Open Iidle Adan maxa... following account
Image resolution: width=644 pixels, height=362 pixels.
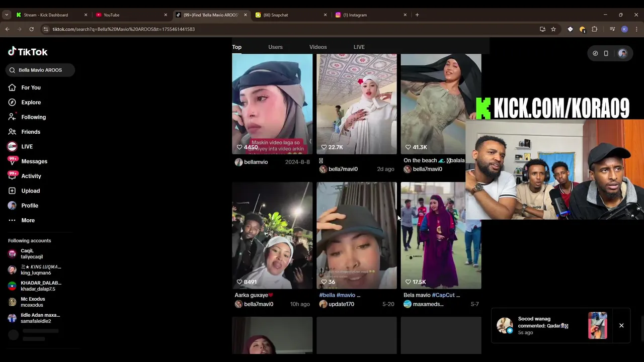[34, 318]
